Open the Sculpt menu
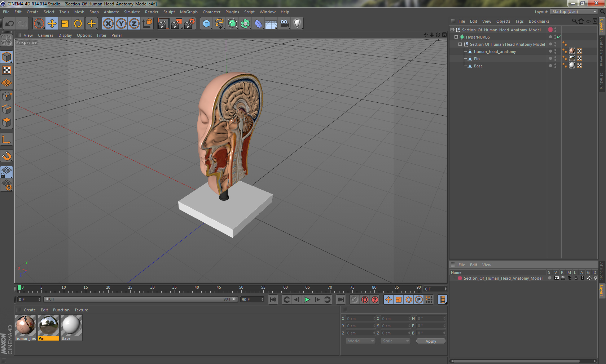This screenshot has width=606, height=364. pyautogui.click(x=169, y=12)
